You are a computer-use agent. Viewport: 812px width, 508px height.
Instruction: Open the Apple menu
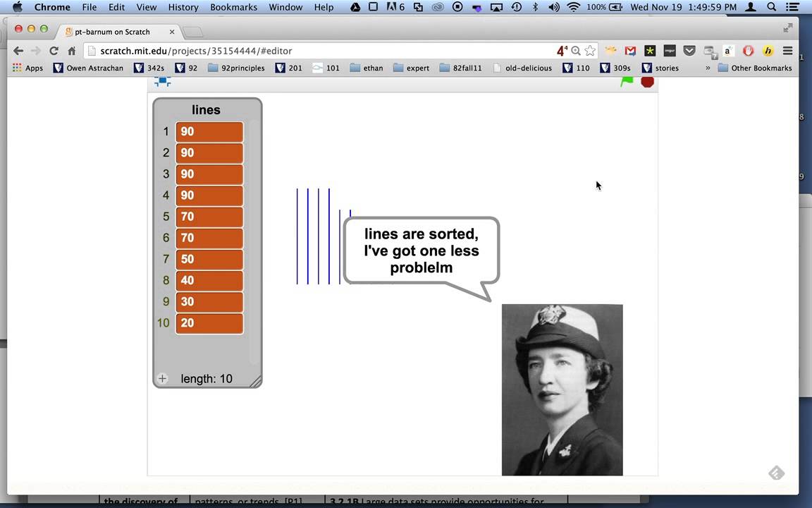17,7
